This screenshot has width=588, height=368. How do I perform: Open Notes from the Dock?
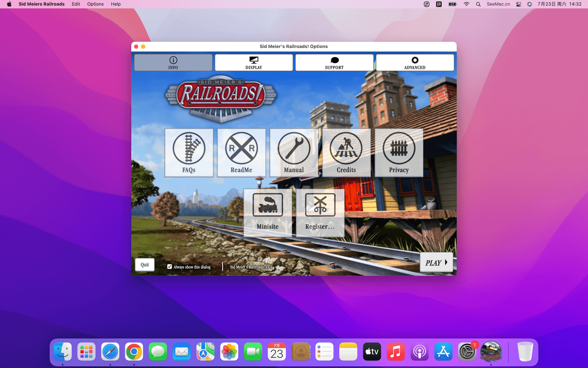point(348,352)
